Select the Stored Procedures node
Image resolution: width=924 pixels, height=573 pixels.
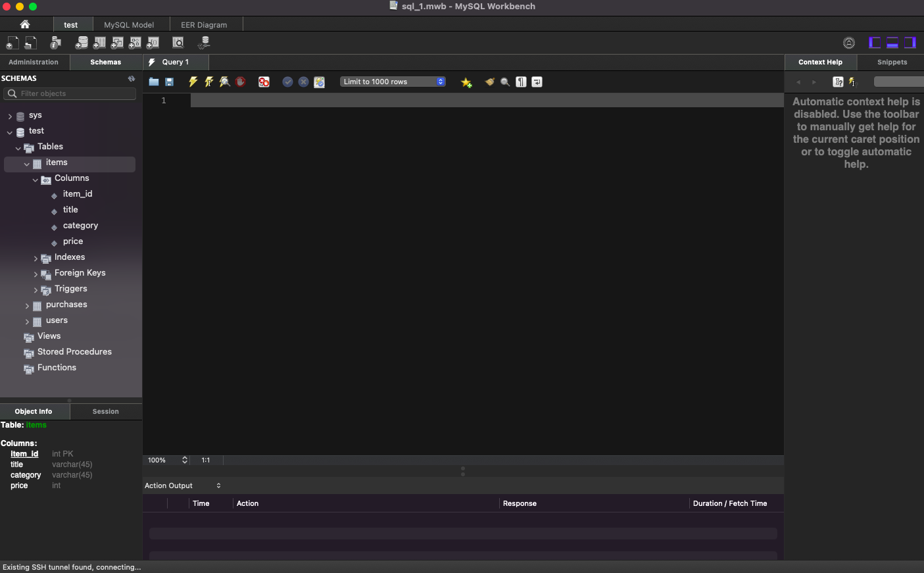tap(74, 352)
